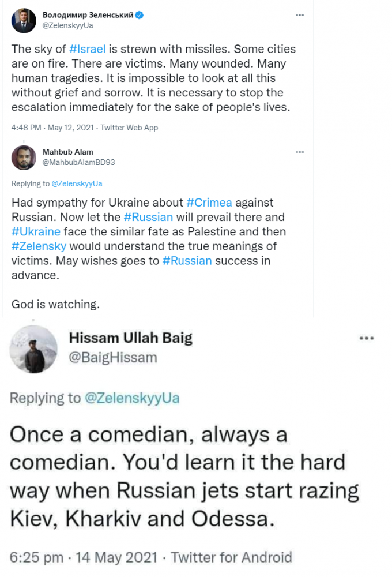The width and height of the screenshot is (392, 577).
Task: Open #Russian hashtag before 'success in'
Action: pyautogui.click(x=187, y=261)
